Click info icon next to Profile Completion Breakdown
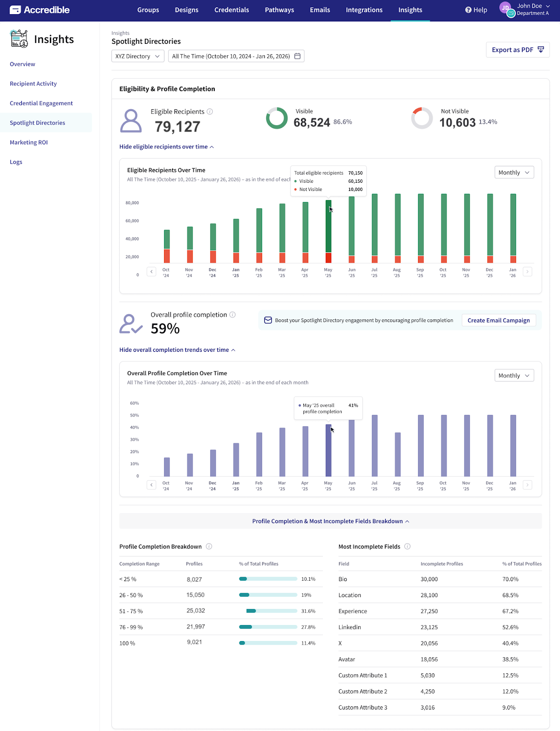560x731 pixels. click(209, 546)
